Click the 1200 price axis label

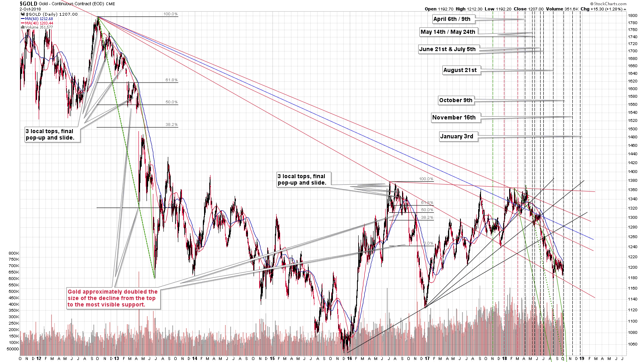tap(632, 267)
